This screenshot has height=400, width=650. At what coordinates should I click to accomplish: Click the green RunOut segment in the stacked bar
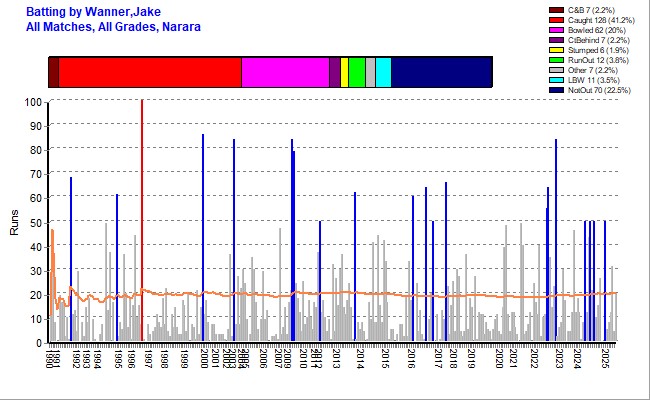[357, 73]
